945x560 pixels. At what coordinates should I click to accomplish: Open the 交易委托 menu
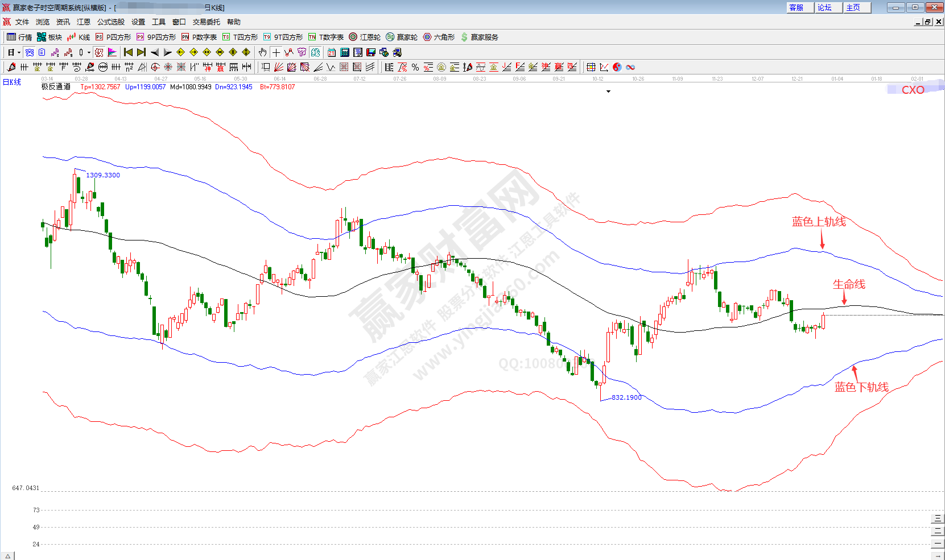(x=206, y=22)
